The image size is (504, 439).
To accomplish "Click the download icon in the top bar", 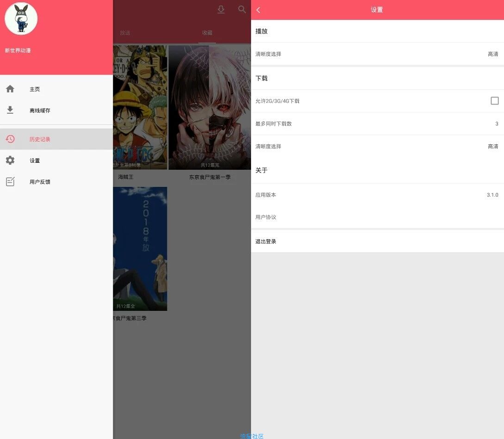I will pos(221,9).
